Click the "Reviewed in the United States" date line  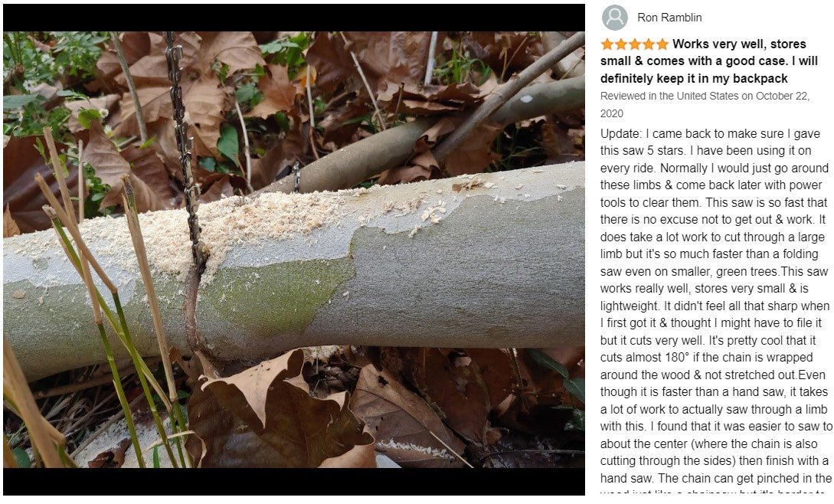[x=705, y=104]
